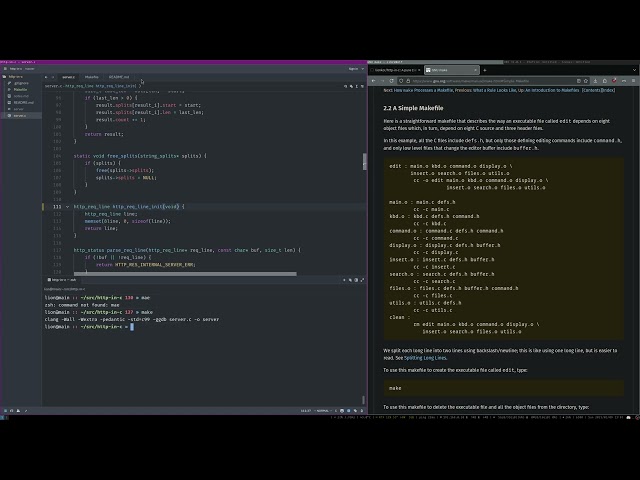Follow the 'Splitting Long Lines' link
This screenshot has height=480, width=640.
425,358
